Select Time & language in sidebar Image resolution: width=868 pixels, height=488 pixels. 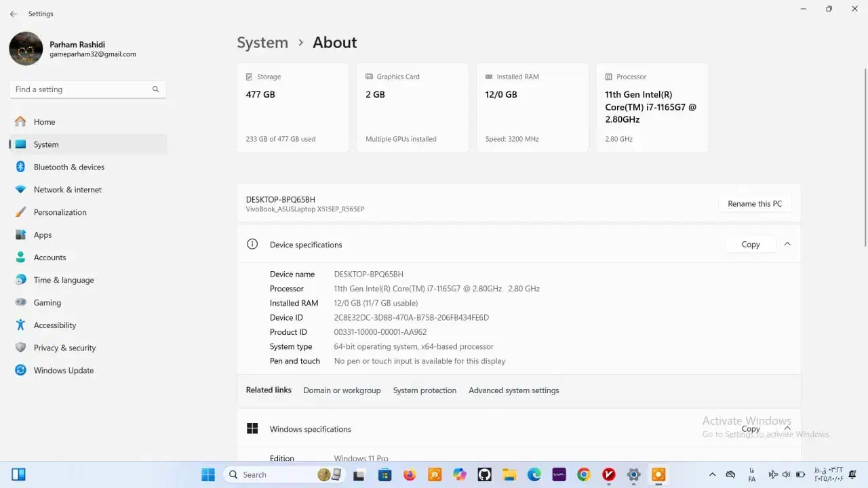tap(63, 280)
